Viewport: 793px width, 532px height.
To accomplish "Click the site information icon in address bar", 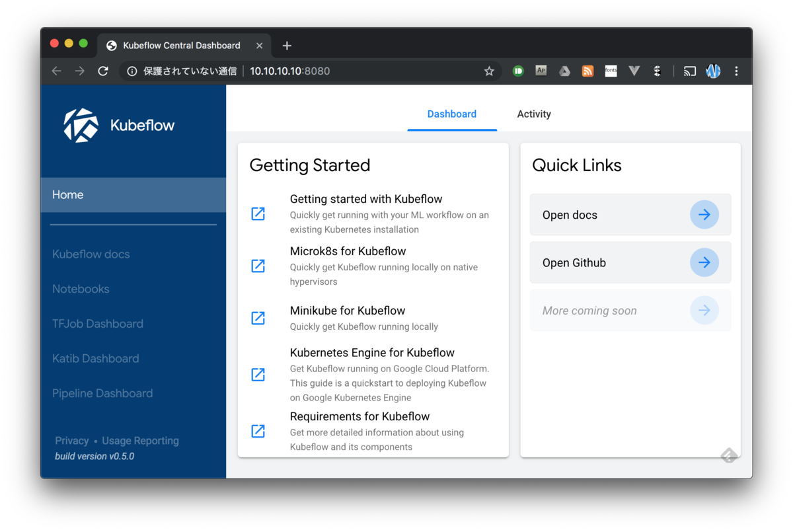I will click(132, 71).
